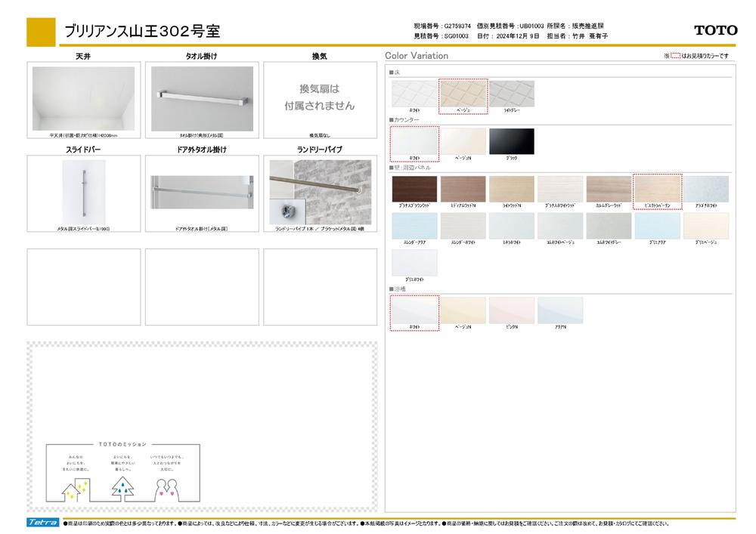This screenshot has width=756, height=534.
Task: Select the floor ライトグレー swatch
Action: point(512,94)
